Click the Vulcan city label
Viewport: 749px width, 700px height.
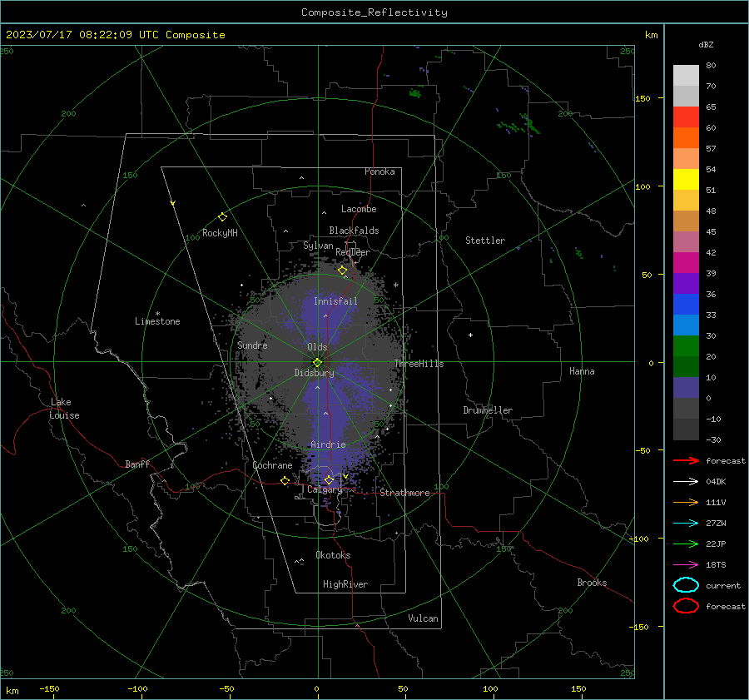(x=424, y=618)
